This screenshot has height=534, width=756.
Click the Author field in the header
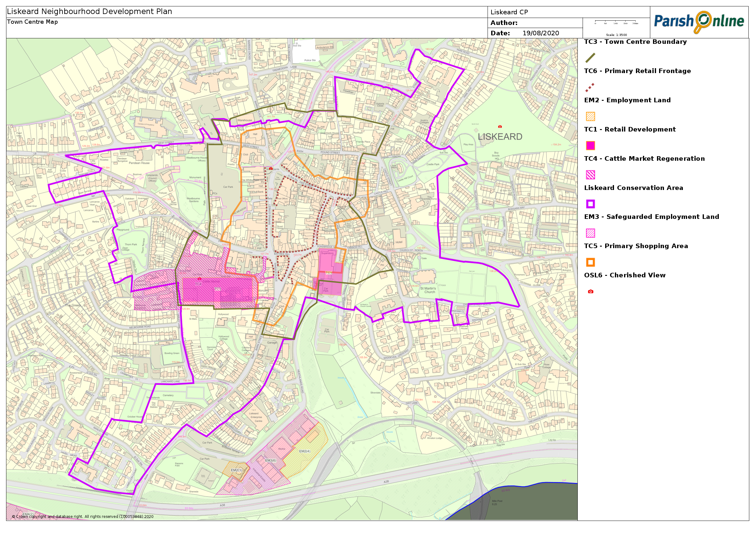tap(504, 23)
